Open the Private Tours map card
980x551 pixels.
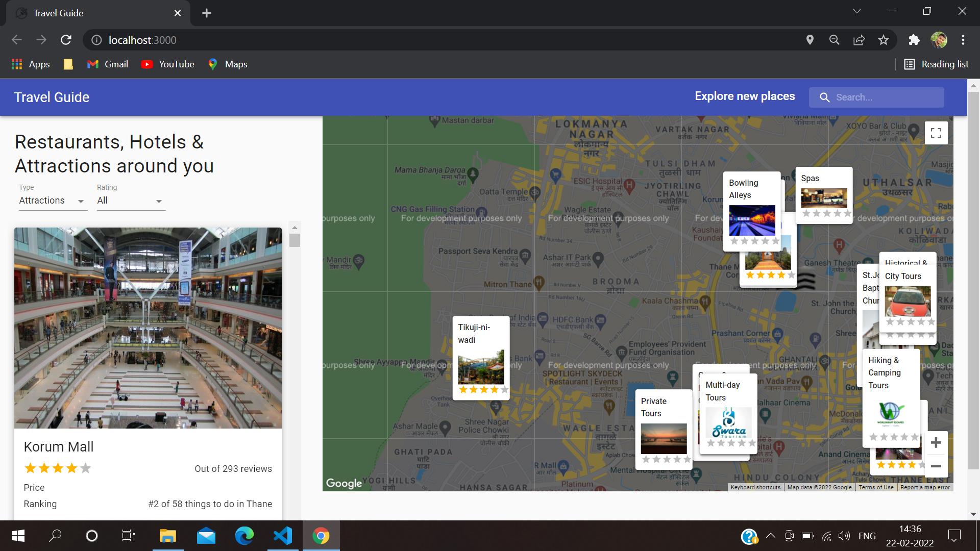point(664,429)
